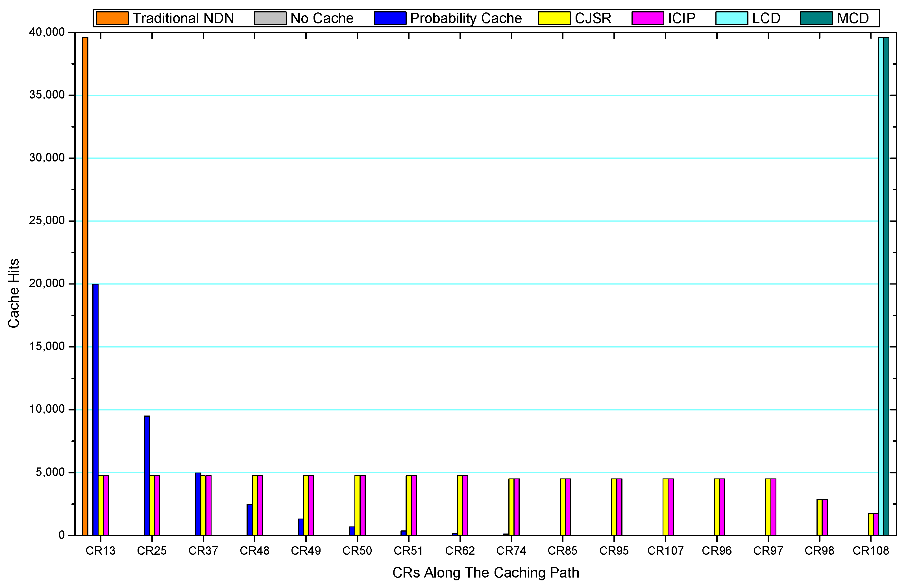Select the Traditional NDN legend label
Image resolution: width=908 pixels, height=588 pixels.
pyautogui.click(x=183, y=18)
